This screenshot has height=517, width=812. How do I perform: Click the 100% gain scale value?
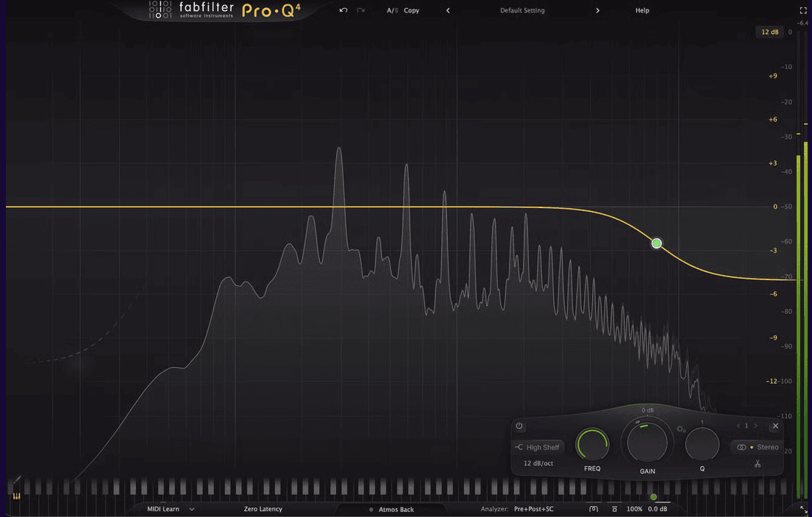634,509
